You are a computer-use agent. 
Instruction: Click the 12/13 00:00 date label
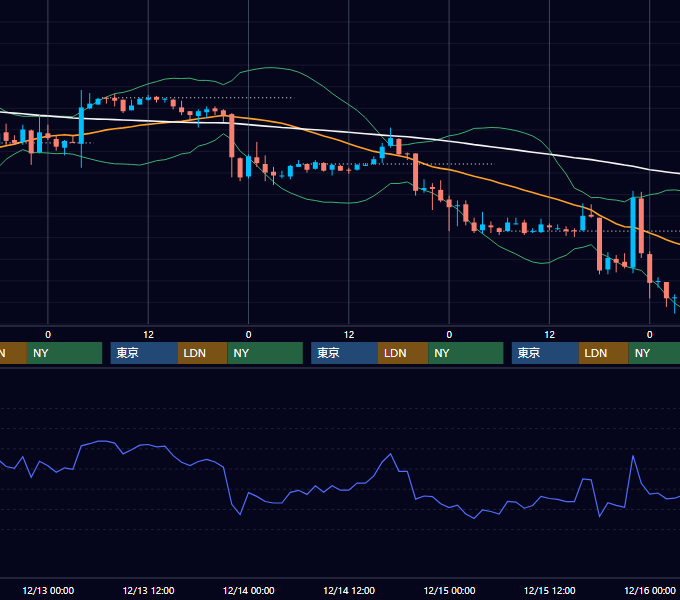point(48,590)
